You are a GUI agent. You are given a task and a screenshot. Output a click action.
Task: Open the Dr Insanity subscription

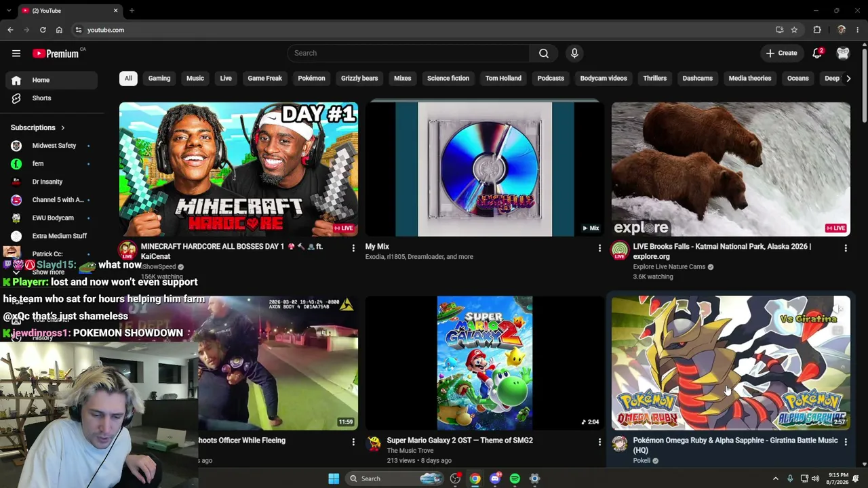tap(52, 182)
